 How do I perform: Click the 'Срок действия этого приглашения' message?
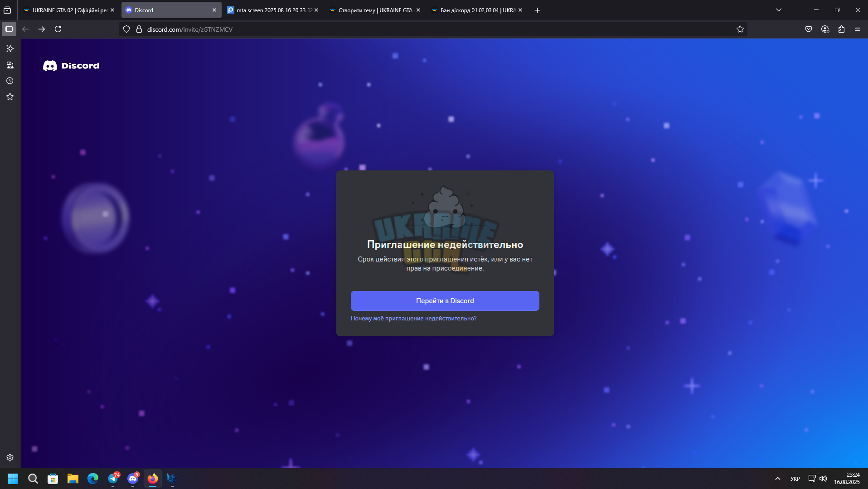pos(445,264)
